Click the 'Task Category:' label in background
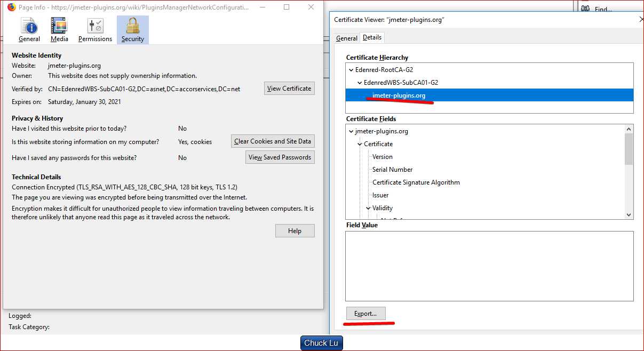644x351 pixels. pos(29,327)
